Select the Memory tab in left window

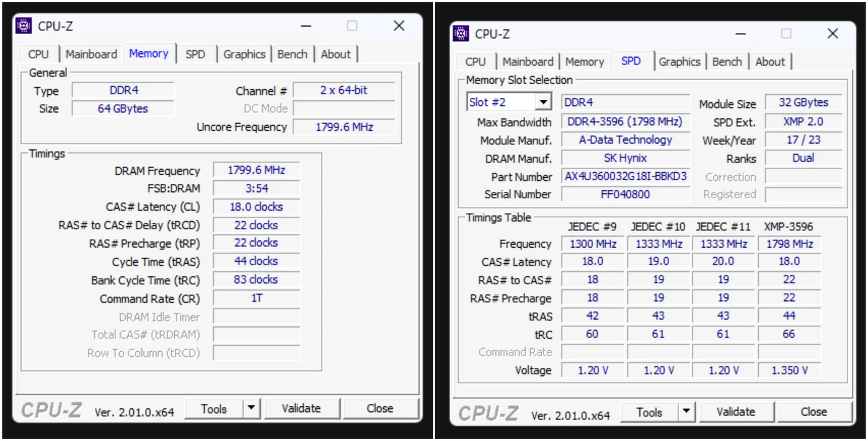[x=149, y=53]
